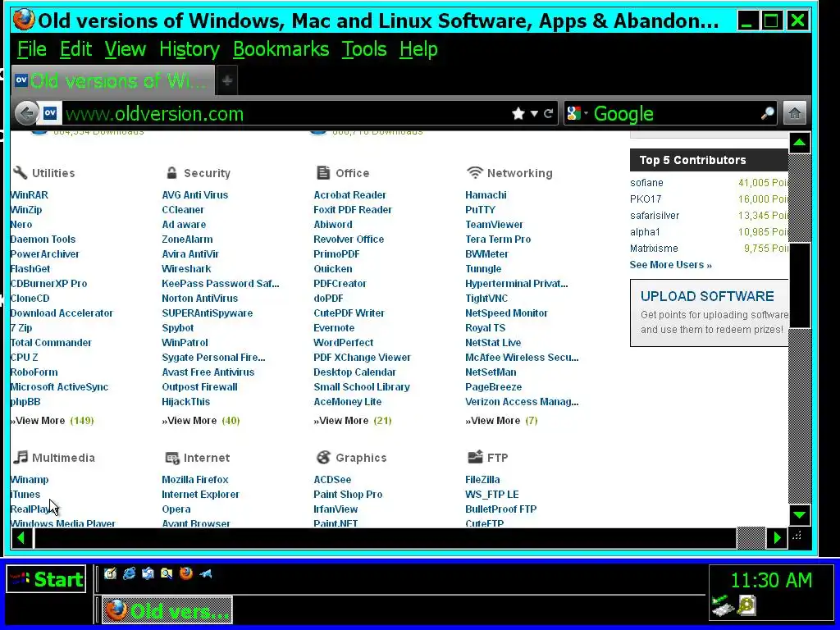Click the UPLOAD SOFTWARE box heading

(x=707, y=296)
